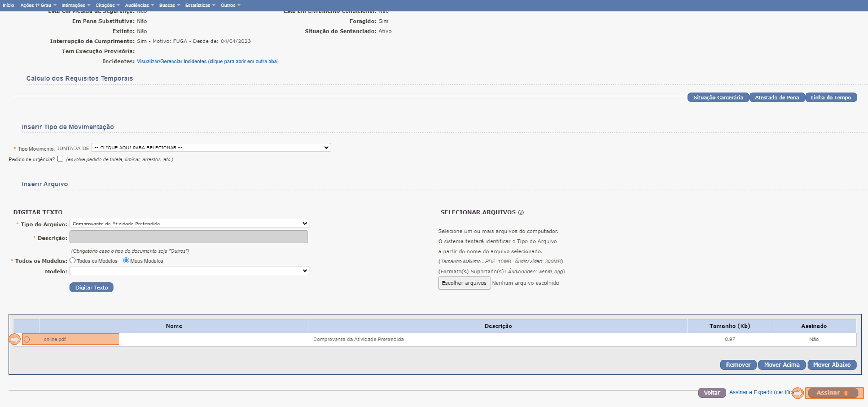Expand the Outros menu
The width and height of the screenshot is (868, 407).
coord(230,5)
